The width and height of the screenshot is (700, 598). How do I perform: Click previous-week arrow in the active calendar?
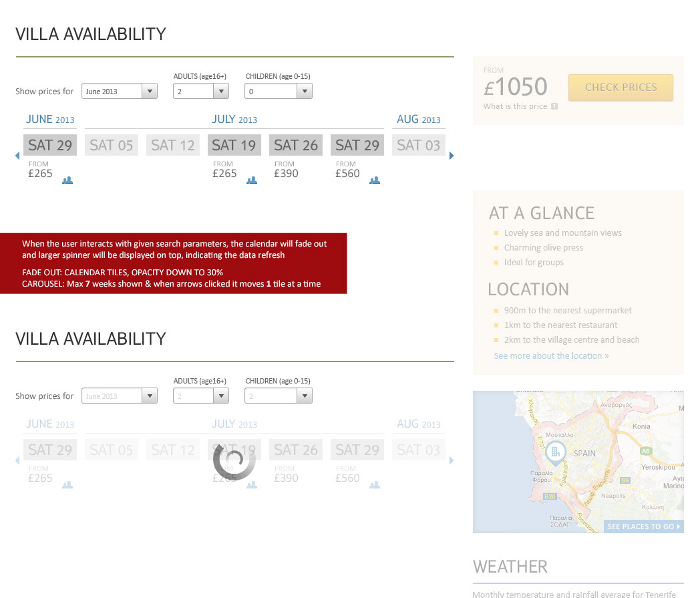coord(17,156)
